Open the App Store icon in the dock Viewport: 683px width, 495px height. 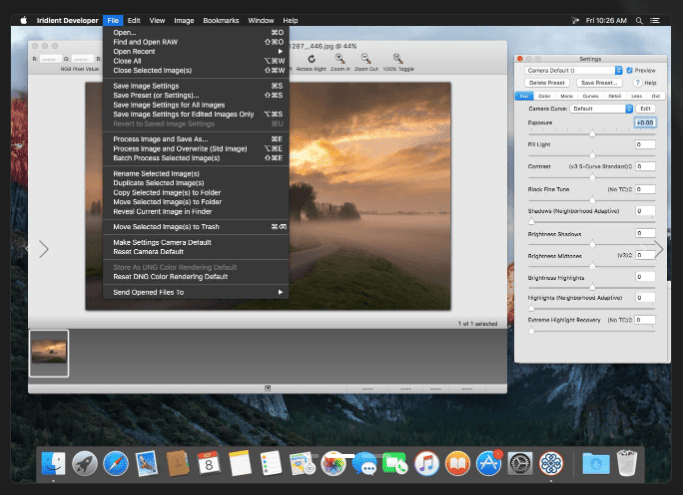click(488, 463)
